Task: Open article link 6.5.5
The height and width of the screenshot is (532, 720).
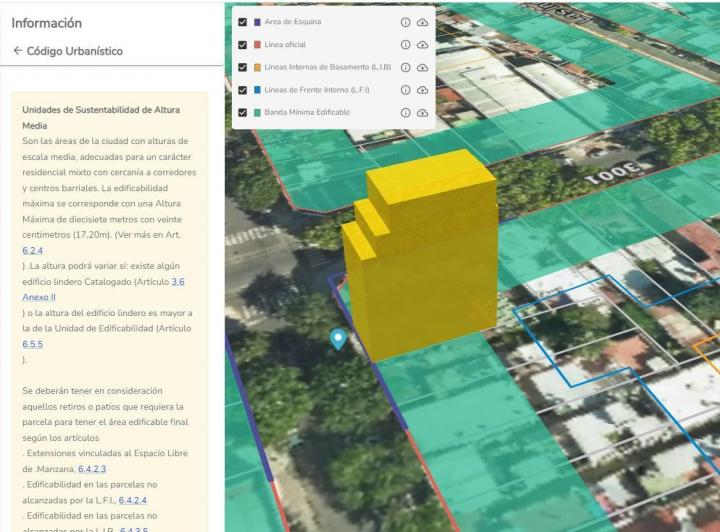Action: (33, 344)
